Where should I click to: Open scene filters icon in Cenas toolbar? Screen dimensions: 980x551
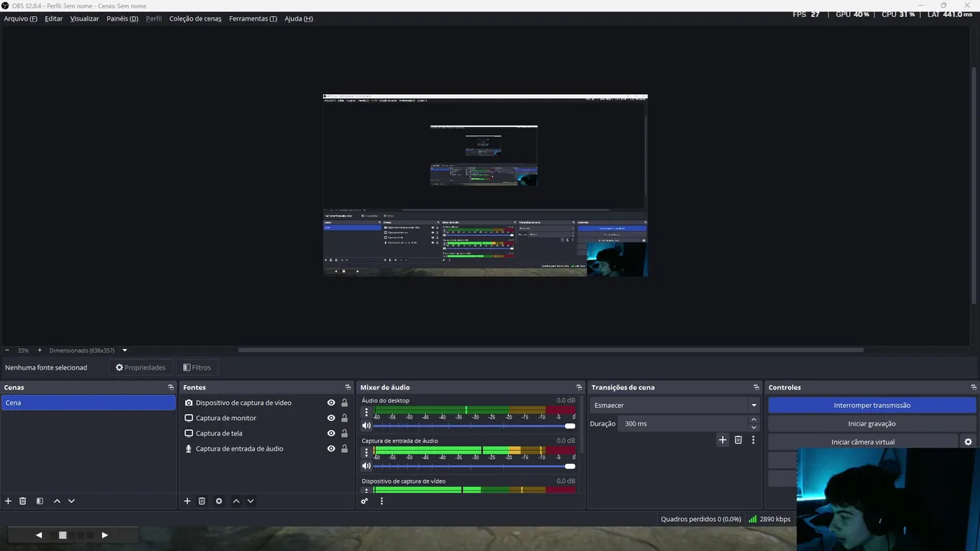click(40, 501)
